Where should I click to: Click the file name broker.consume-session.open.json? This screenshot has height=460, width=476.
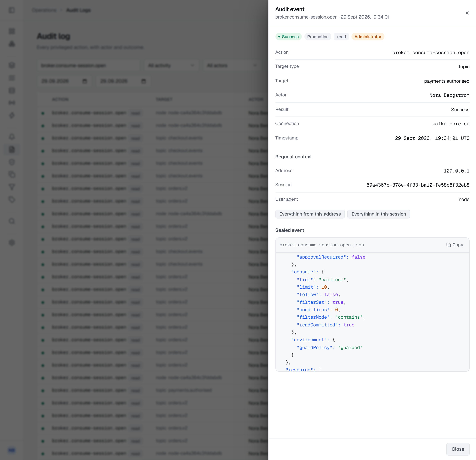pos(322,245)
